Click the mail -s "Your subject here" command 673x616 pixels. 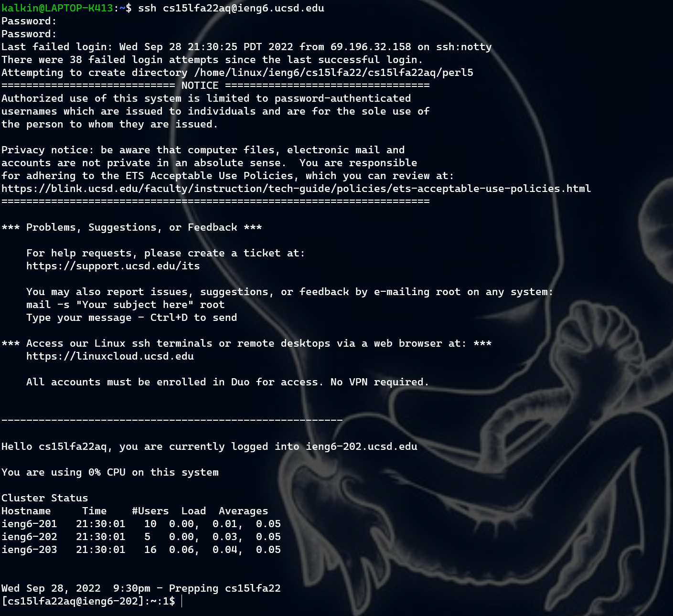(x=125, y=305)
